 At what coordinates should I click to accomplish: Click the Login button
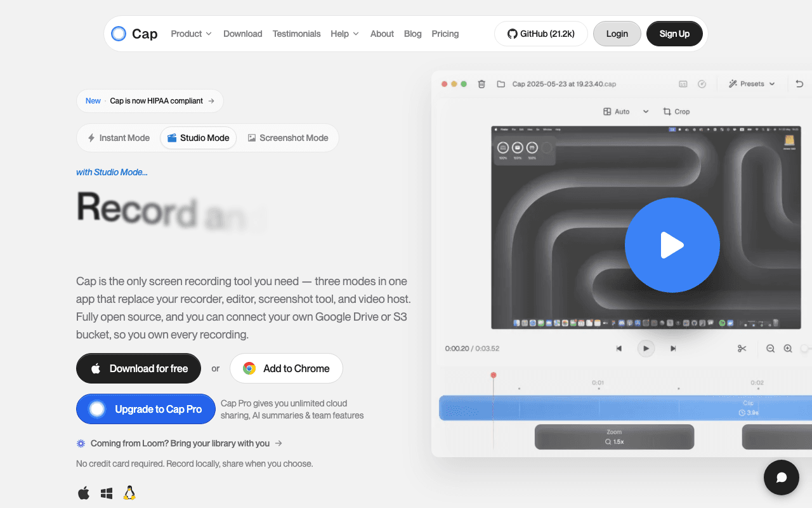pyautogui.click(x=617, y=34)
